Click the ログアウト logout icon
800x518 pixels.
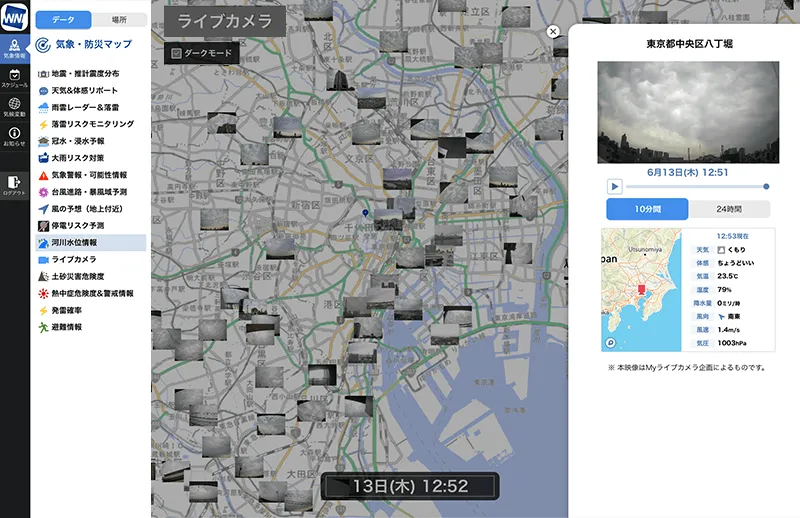15,185
